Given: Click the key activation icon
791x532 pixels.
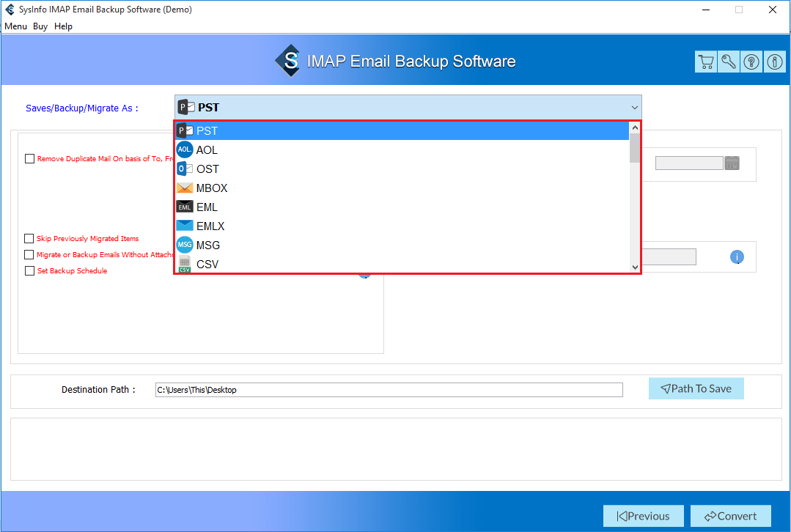Looking at the screenshot, I should 729,62.
